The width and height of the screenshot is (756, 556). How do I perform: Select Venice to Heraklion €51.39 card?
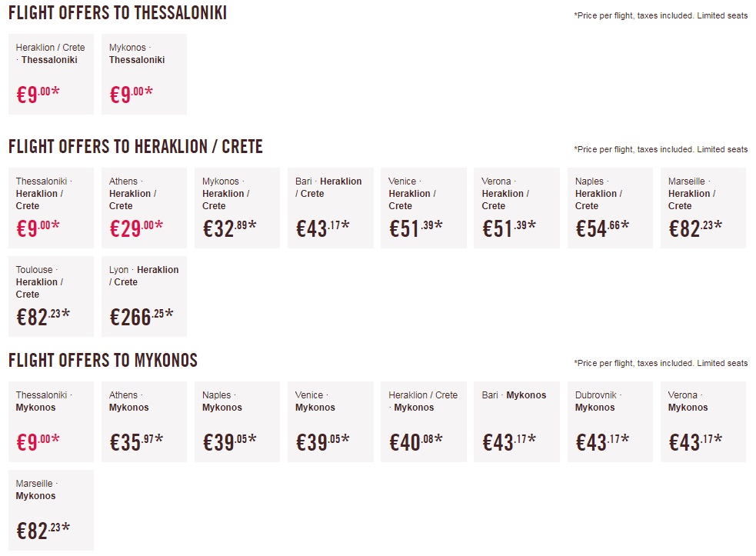pyautogui.click(x=423, y=208)
